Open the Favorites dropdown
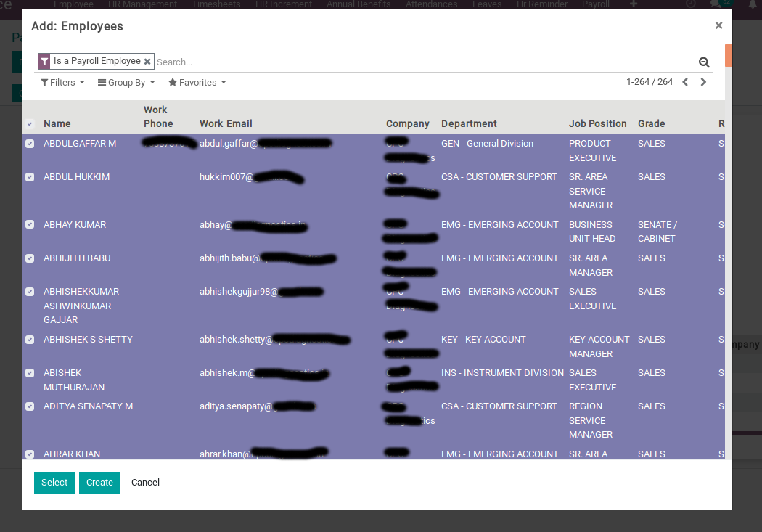This screenshot has width=762, height=532. [x=197, y=83]
